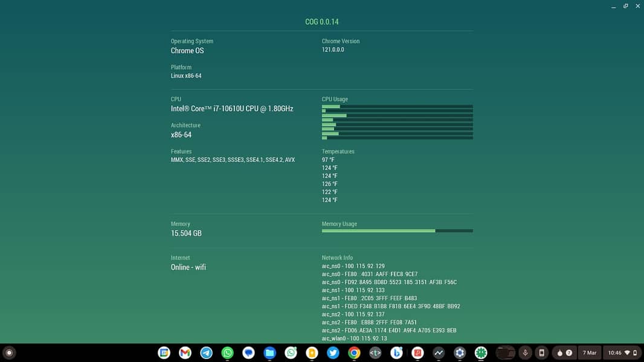Viewport: 644px width, 362px height.
Task: Open the Files app icon
Action: click(269, 353)
